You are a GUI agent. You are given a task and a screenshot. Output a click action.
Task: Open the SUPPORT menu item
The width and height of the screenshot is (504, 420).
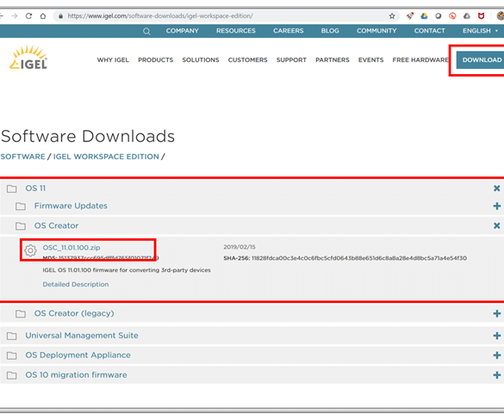291,60
